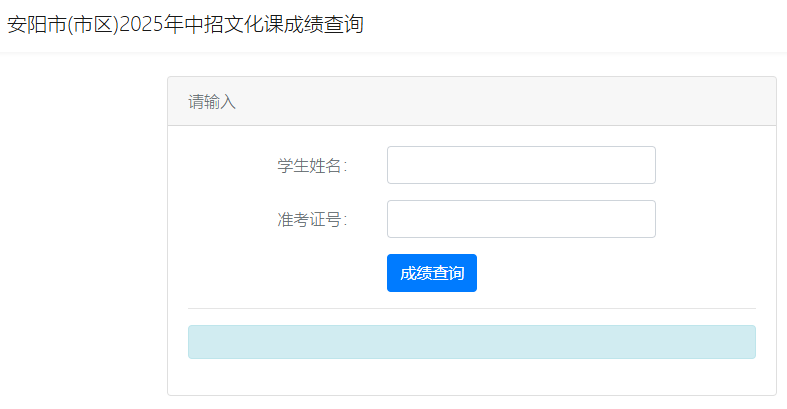Click the gray header bar containing 请输入
The height and width of the screenshot is (409, 787).
pyautogui.click(x=472, y=101)
